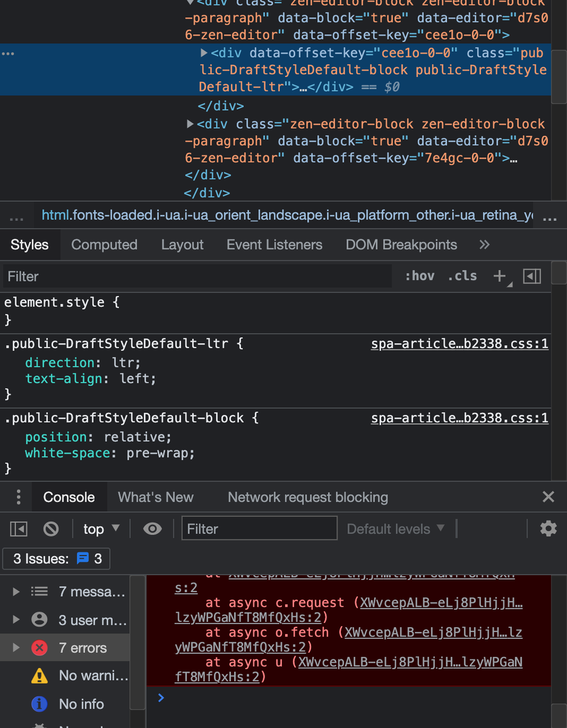Open console settings gear
This screenshot has height=728, width=567.
click(548, 529)
